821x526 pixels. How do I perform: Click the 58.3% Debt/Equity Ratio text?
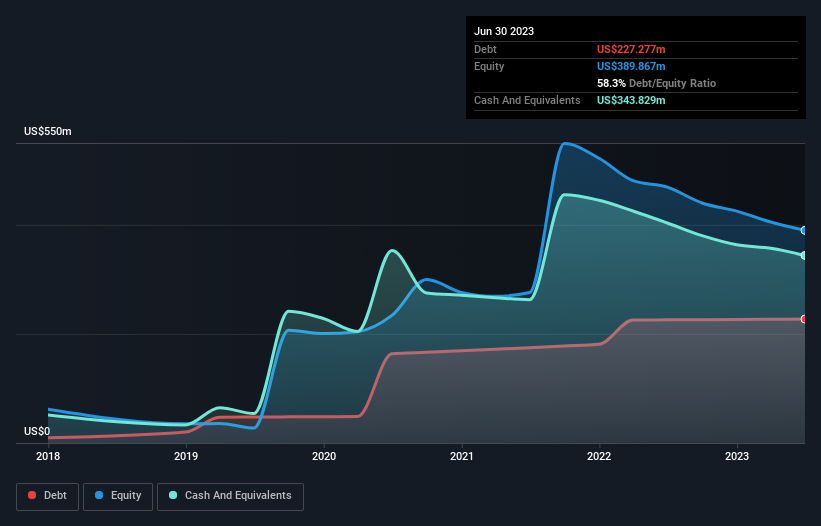point(656,83)
